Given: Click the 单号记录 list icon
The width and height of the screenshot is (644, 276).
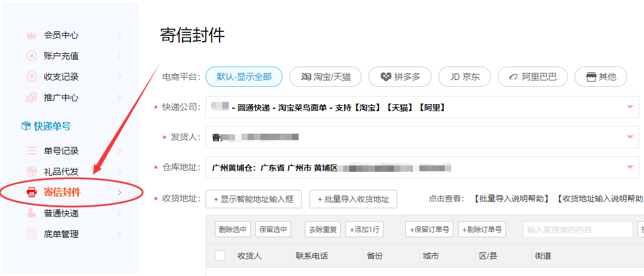Looking at the screenshot, I should pos(32,151).
